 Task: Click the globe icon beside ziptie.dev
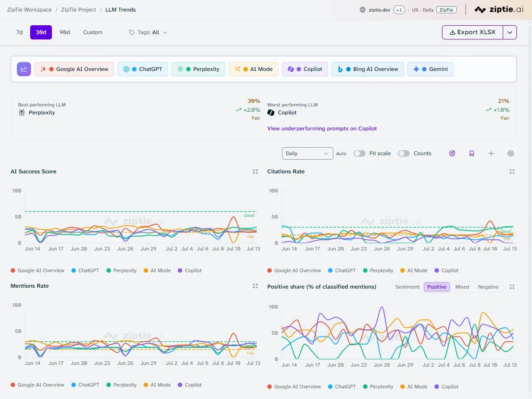click(363, 10)
